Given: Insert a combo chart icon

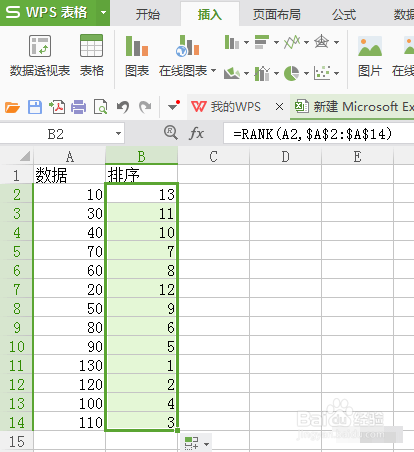Looking at the screenshot, I should [262, 73].
